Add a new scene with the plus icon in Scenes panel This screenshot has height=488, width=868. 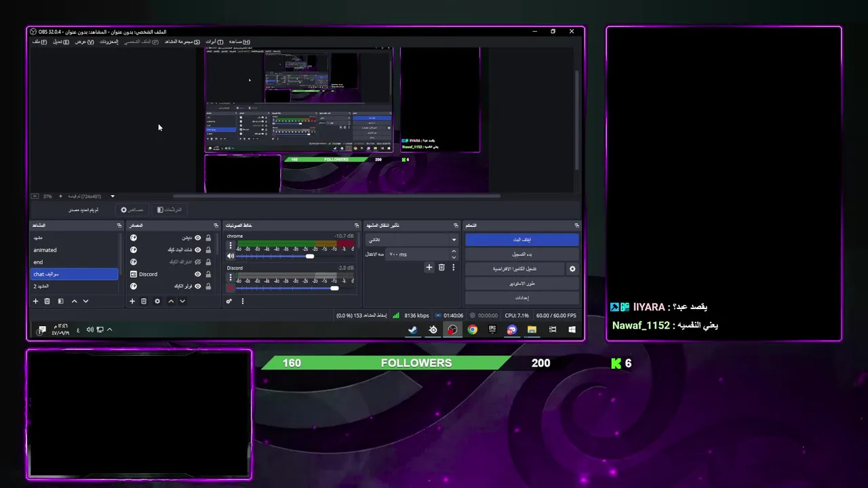click(36, 301)
